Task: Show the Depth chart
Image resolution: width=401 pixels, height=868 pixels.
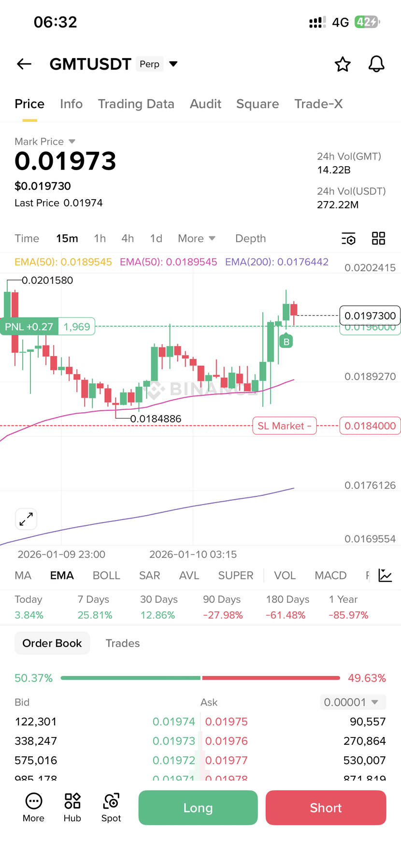Action: click(250, 238)
